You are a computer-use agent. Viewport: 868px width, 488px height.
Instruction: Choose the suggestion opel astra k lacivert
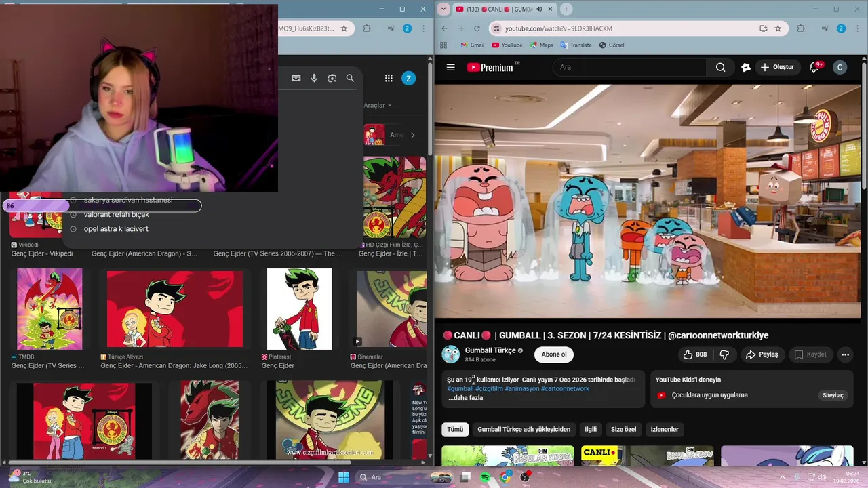click(116, 229)
